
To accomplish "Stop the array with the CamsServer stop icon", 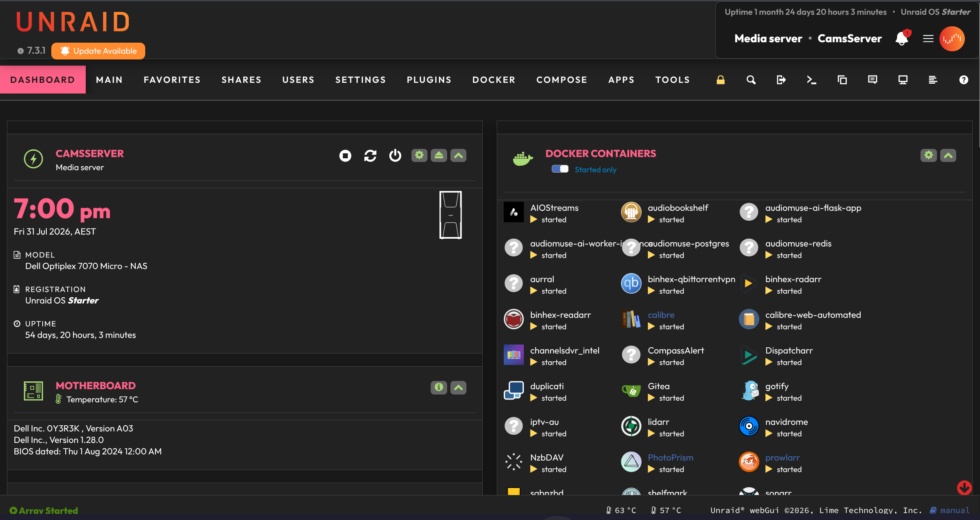I will coord(345,156).
